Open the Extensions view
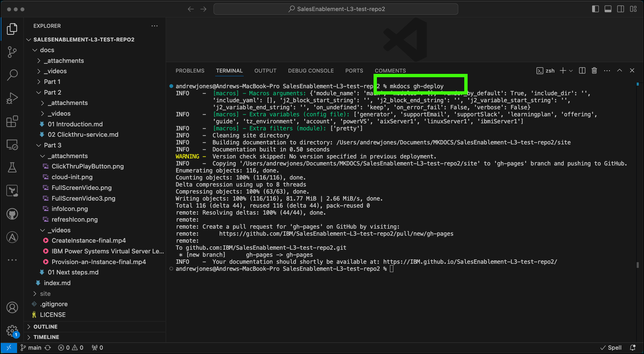The width and height of the screenshot is (644, 354). [12, 121]
